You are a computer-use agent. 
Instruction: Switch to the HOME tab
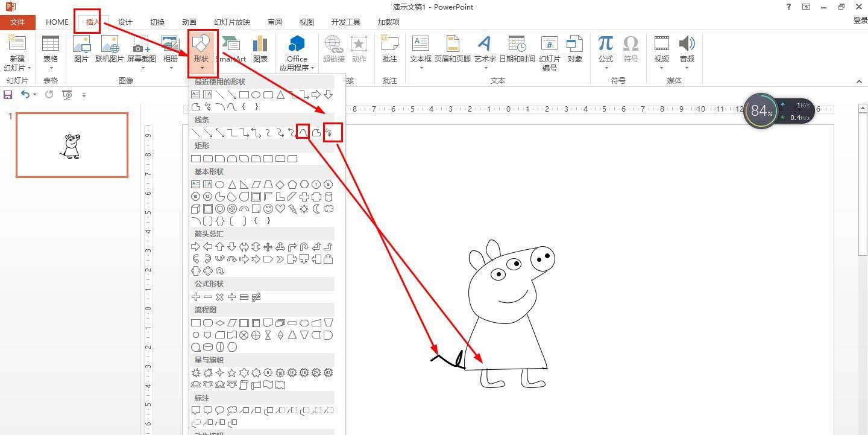tap(57, 22)
